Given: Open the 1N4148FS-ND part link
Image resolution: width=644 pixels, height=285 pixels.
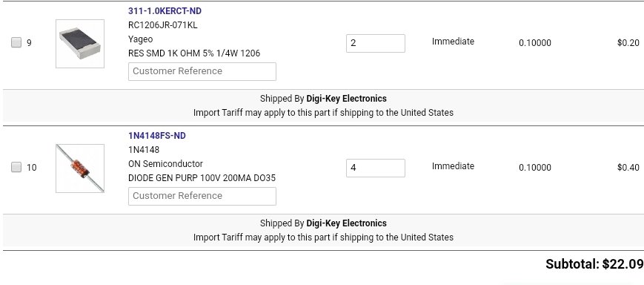Looking at the screenshot, I should (x=157, y=136).
